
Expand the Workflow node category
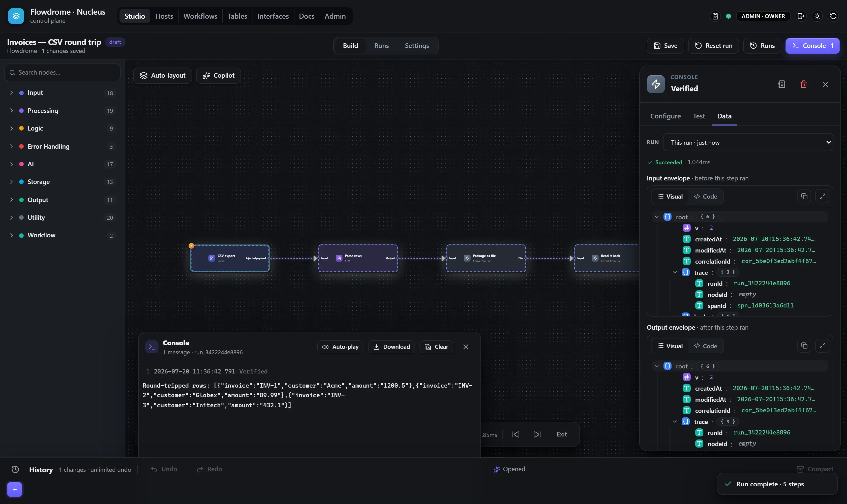click(62, 235)
